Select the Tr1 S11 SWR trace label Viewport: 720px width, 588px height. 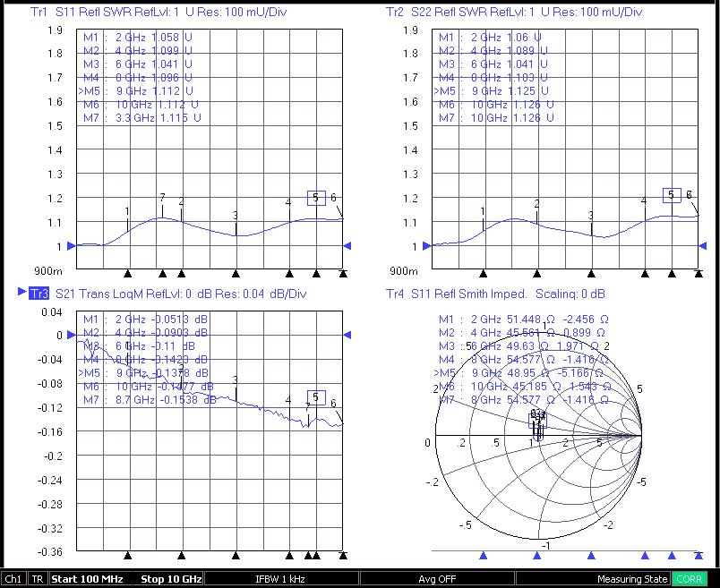tap(159, 12)
